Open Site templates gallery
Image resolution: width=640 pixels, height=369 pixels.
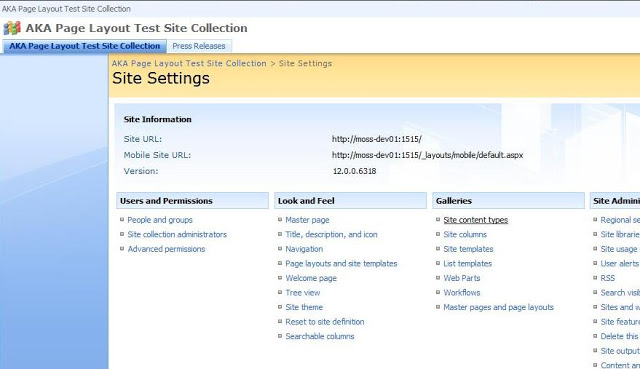(469, 249)
